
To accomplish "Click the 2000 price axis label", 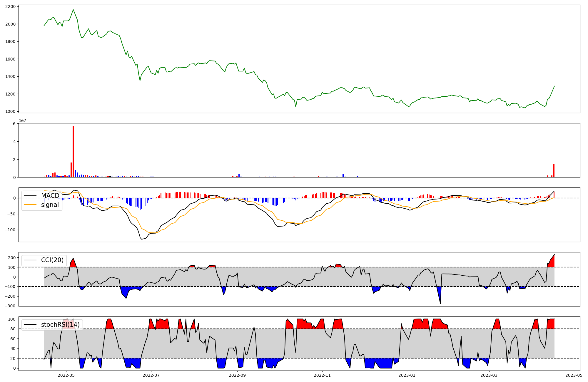I will pos(10,24).
